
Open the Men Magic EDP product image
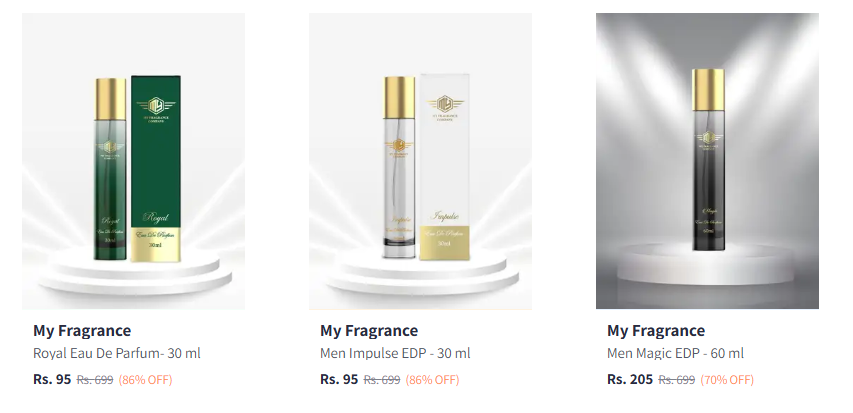[707, 161]
